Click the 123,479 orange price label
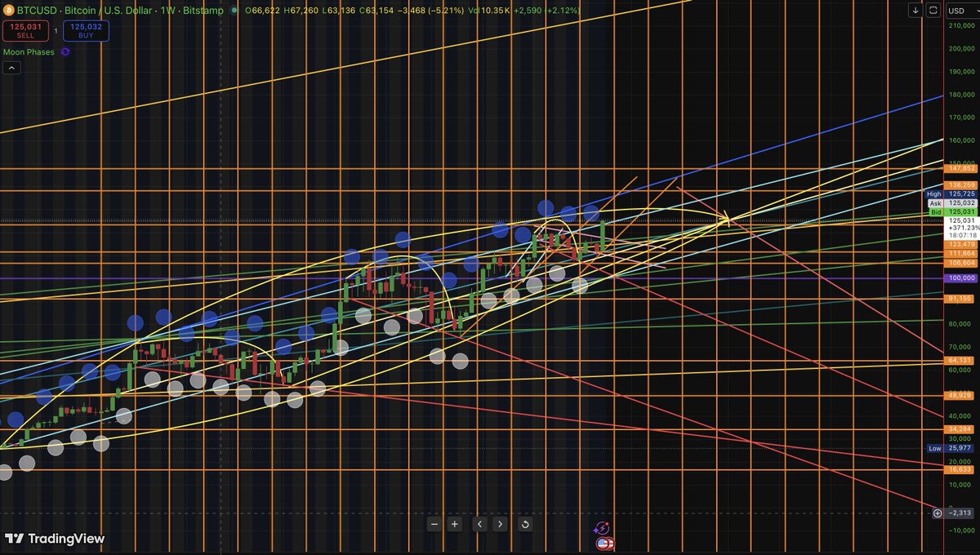This screenshot has width=980, height=555. (x=960, y=244)
